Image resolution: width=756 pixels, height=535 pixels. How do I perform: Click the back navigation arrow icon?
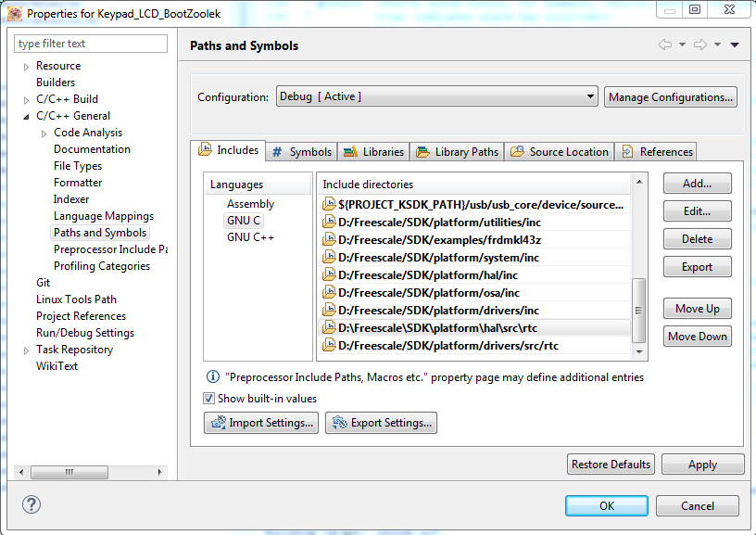[x=665, y=45]
